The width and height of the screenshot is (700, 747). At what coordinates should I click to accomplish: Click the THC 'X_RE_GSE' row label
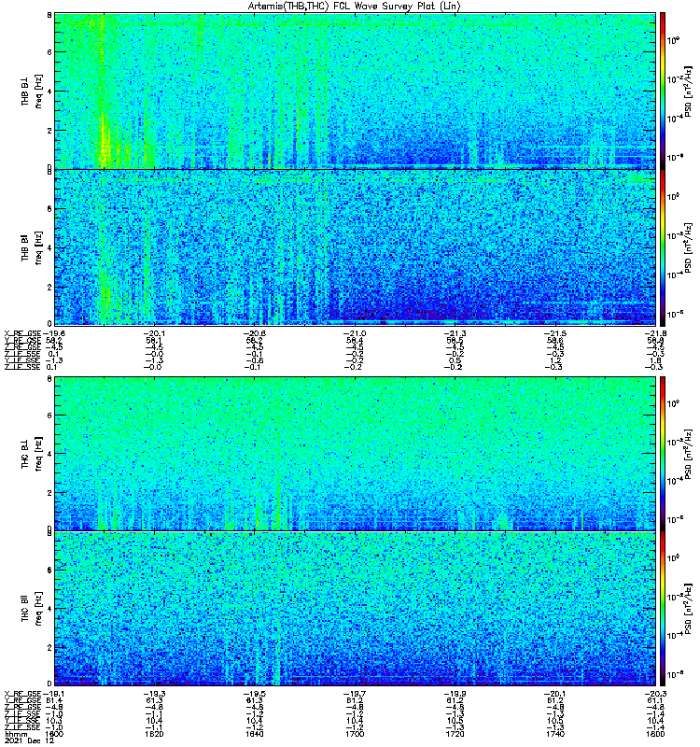[x=22, y=694]
